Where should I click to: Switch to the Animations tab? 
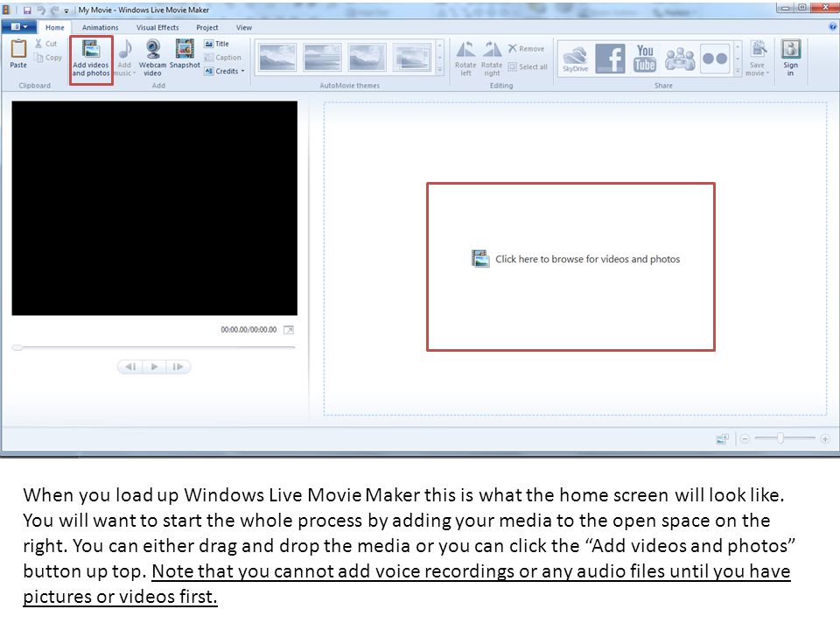pos(100,27)
